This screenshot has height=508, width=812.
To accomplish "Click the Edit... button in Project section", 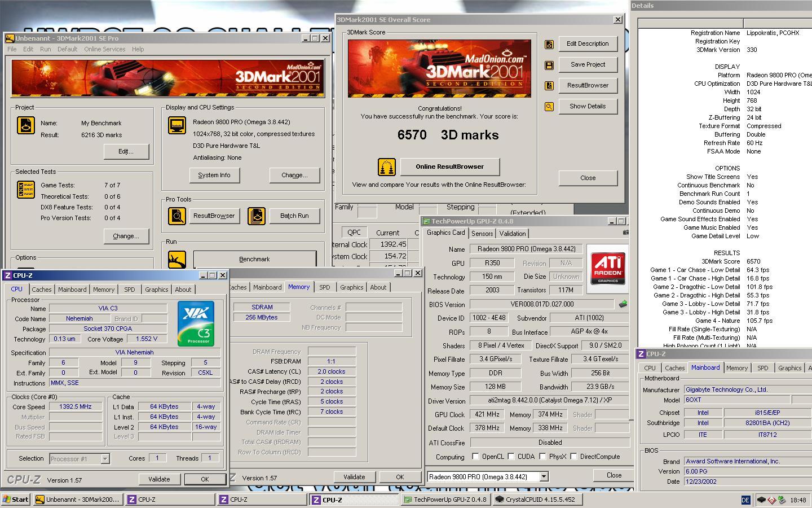I will pyautogui.click(x=126, y=151).
